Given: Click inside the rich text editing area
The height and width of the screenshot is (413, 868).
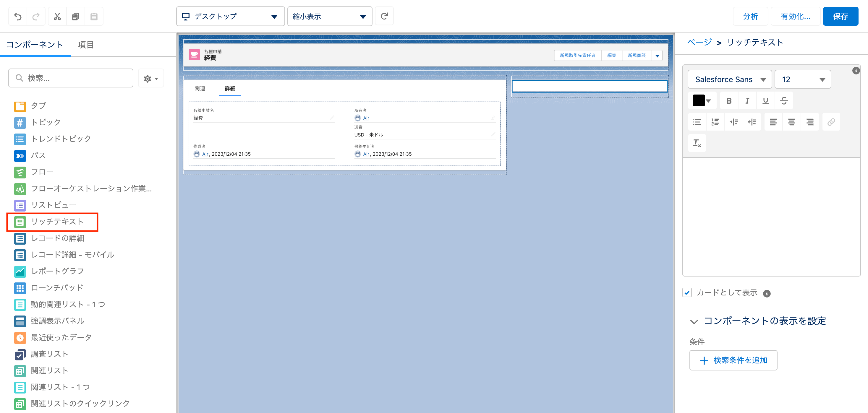Looking at the screenshot, I should 771,217.
